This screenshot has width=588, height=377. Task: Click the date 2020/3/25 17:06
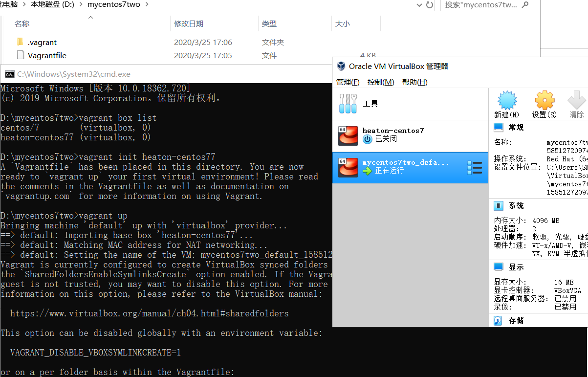pyautogui.click(x=203, y=43)
